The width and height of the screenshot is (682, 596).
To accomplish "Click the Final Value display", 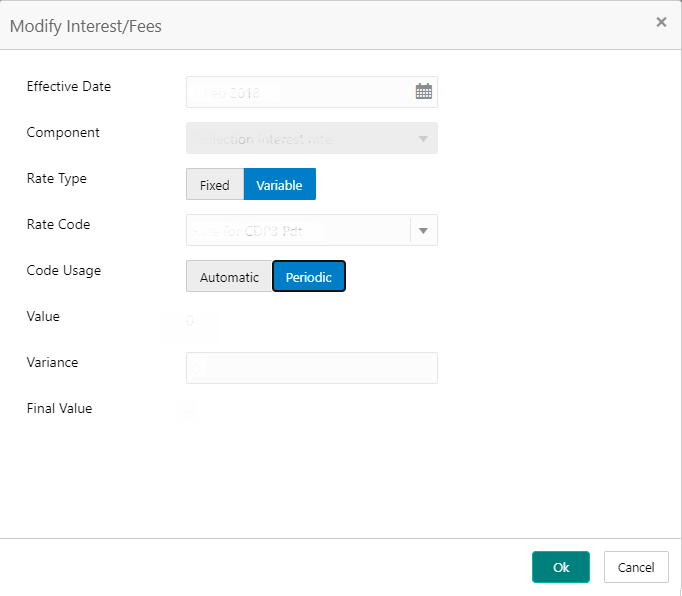I will tap(190, 408).
